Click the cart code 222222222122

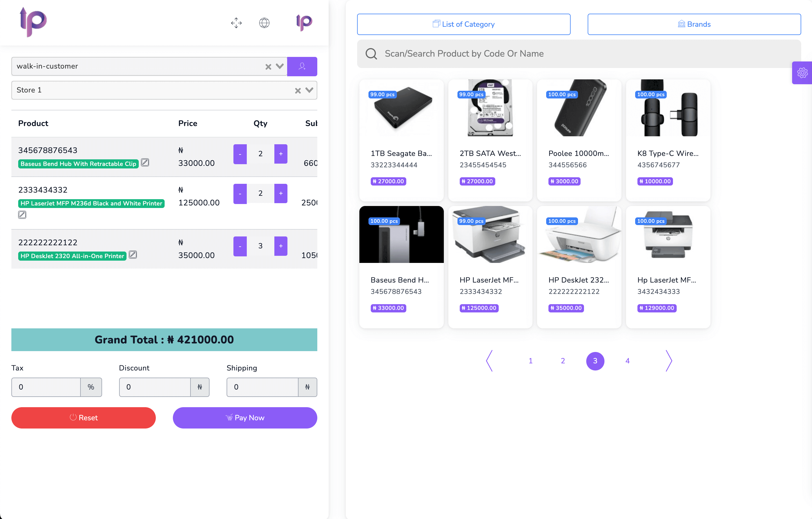(47, 242)
